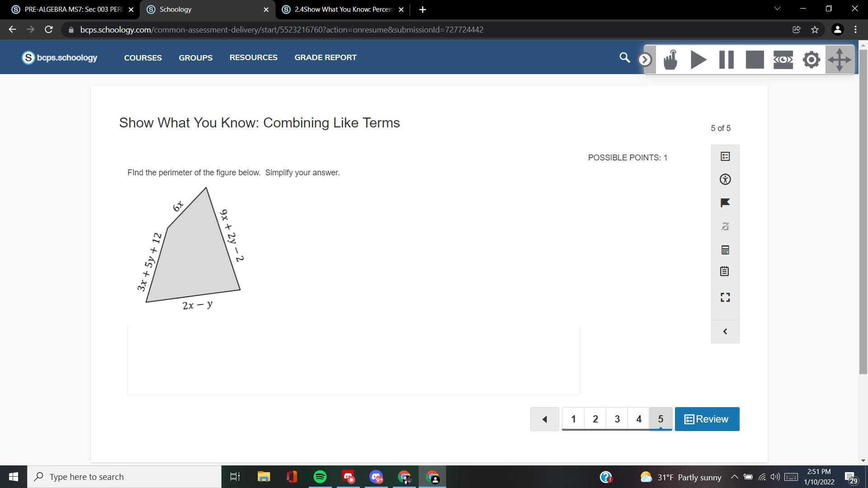Toggle the click-to-speak hand tool

(670, 60)
